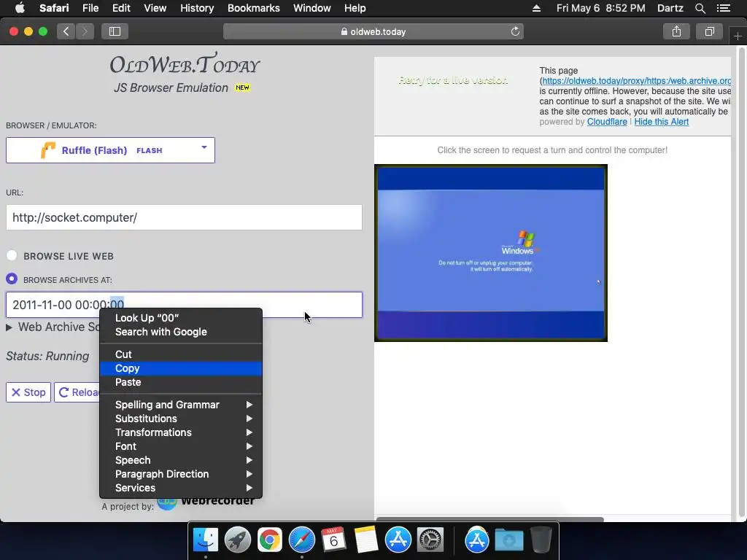Viewport: 747px width, 560px height.
Task: Click the oldweb.today address bar
Action: pyautogui.click(x=373, y=31)
